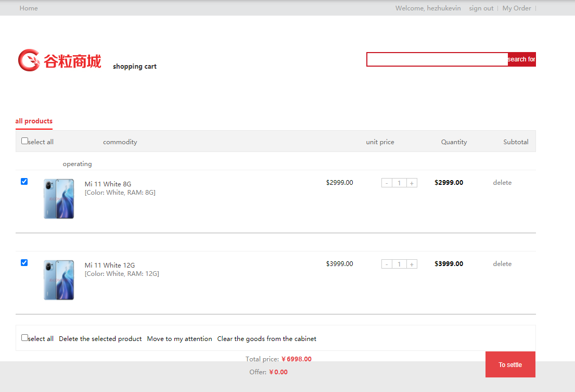Click the [Color: White, RAM: 12G] text
The width and height of the screenshot is (575, 392).
pyautogui.click(x=122, y=273)
